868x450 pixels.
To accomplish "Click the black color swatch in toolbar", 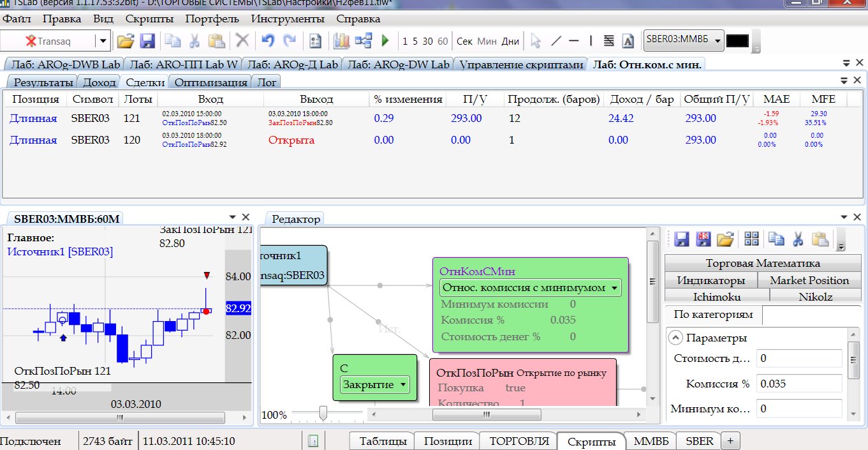I will point(737,41).
